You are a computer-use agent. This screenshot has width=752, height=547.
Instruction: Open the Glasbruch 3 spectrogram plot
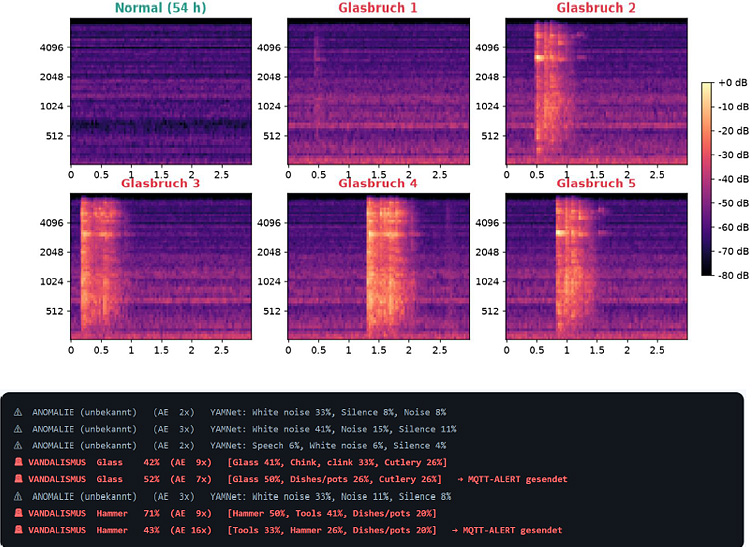tap(161, 267)
